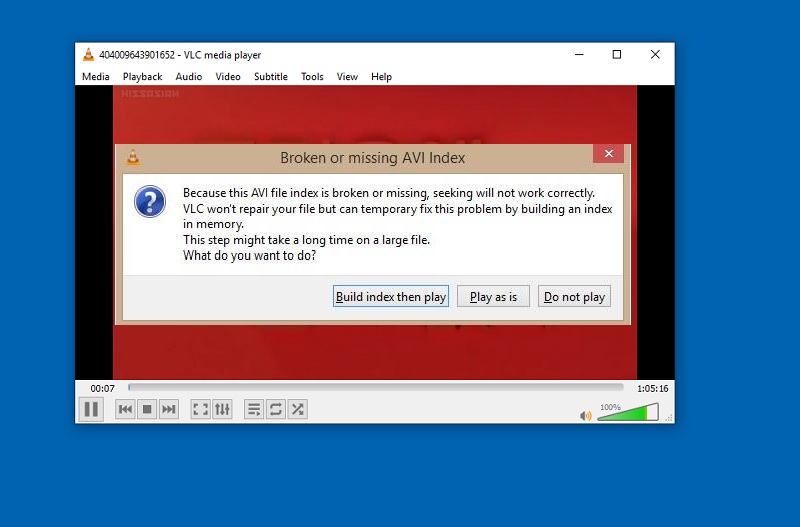Close the VLC media player window

[655, 55]
